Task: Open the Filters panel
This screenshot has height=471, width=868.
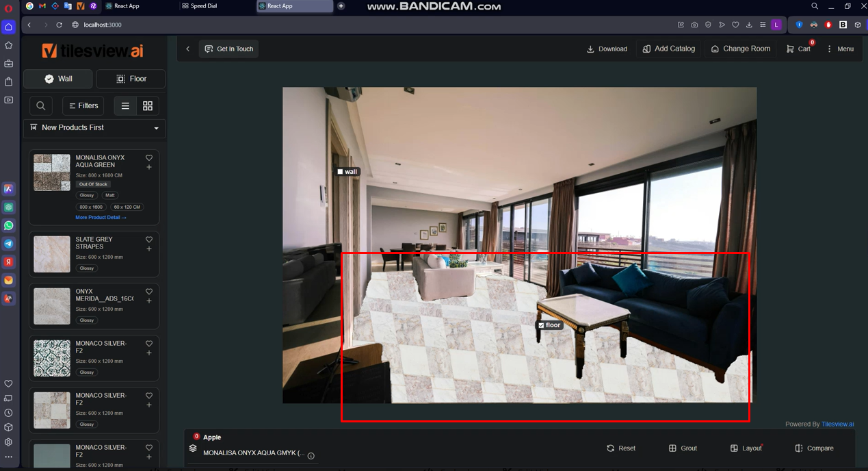Action: pos(83,106)
